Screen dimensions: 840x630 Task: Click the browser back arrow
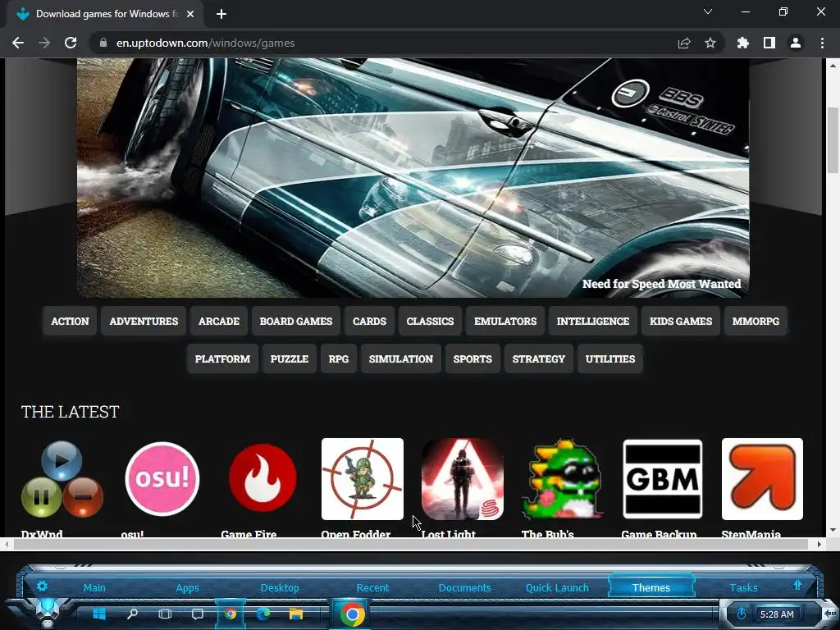point(18,43)
